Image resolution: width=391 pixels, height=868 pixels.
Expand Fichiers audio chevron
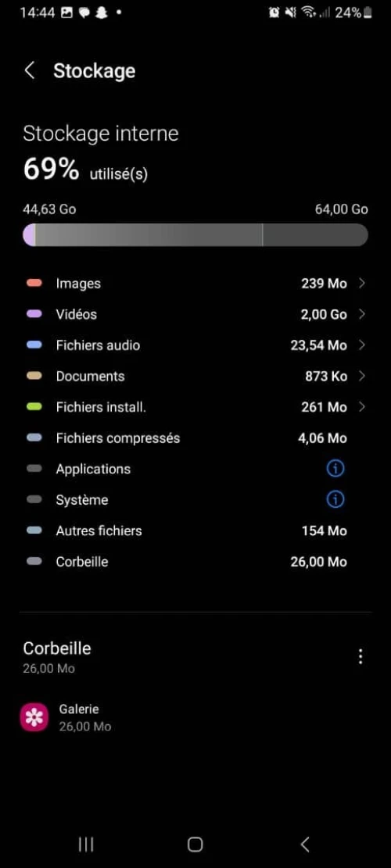click(361, 345)
